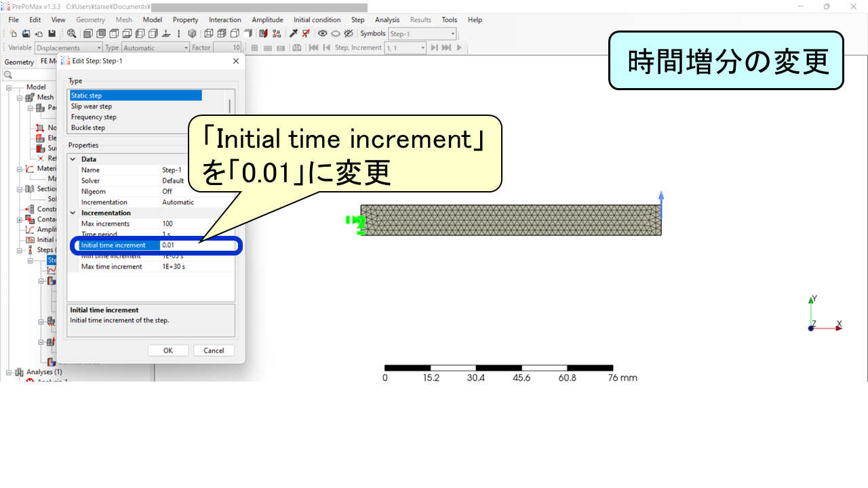Image resolution: width=868 pixels, height=488 pixels.
Task: Open the Model menu
Action: (x=153, y=20)
